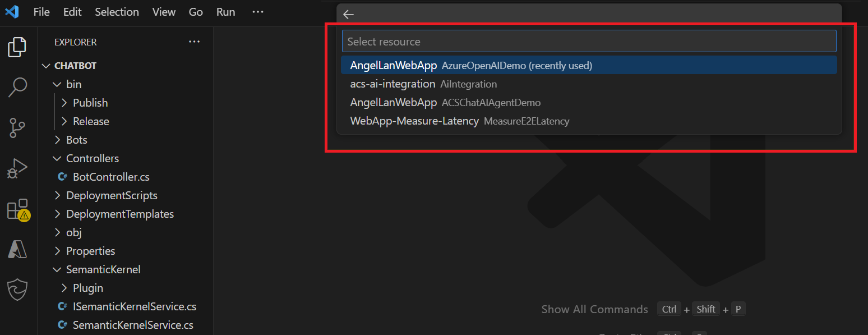Open the Azure view icon
Image resolution: width=868 pixels, height=335 pixels.
click(17, 250)
